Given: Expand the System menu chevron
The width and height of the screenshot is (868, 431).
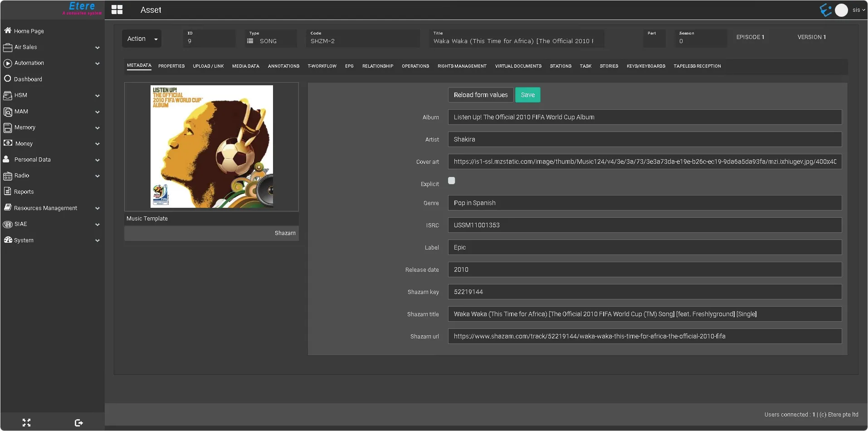Looking at the screenshot, I should pos(98,240).
